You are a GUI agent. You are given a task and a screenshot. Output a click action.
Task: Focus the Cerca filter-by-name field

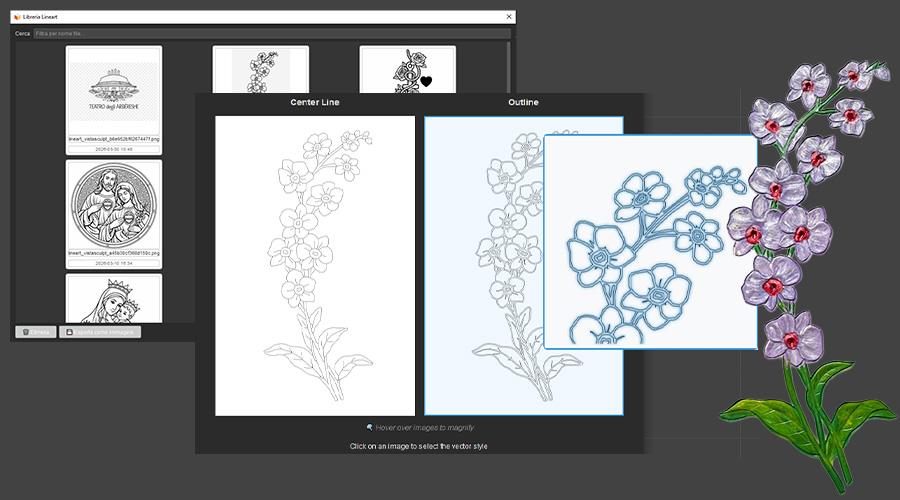(x=270, y=33)
